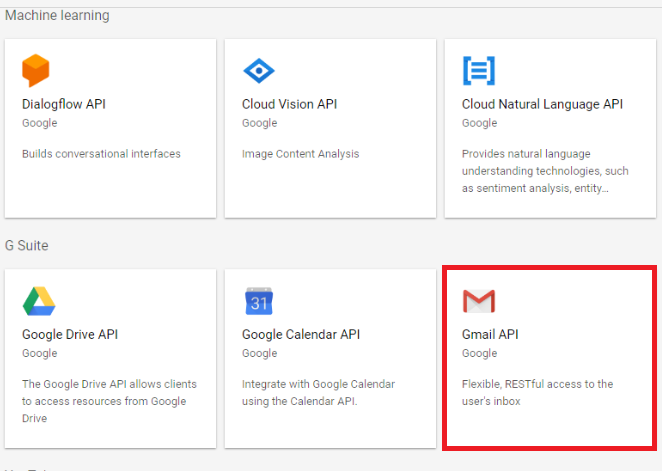Click the Cloud Natural Language bracket icon
The height and width of the screenshot is (471, 662).
click(x=478, y=71)
